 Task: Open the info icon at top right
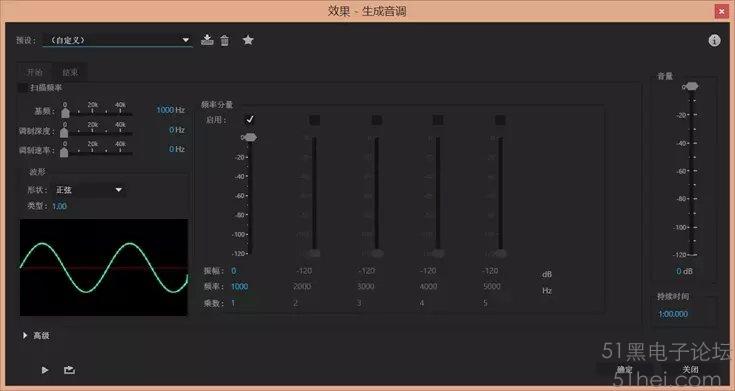[x=714, y=41]
